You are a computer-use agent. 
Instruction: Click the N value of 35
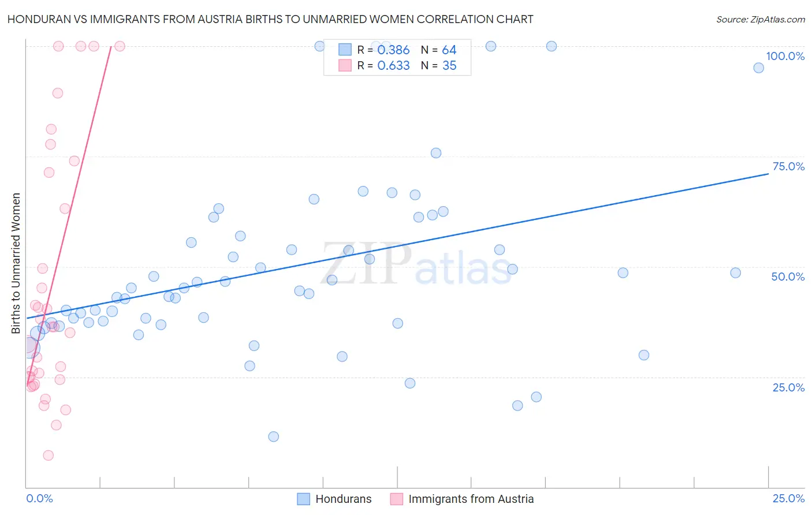pyautogui.click(x=449, y=66)
